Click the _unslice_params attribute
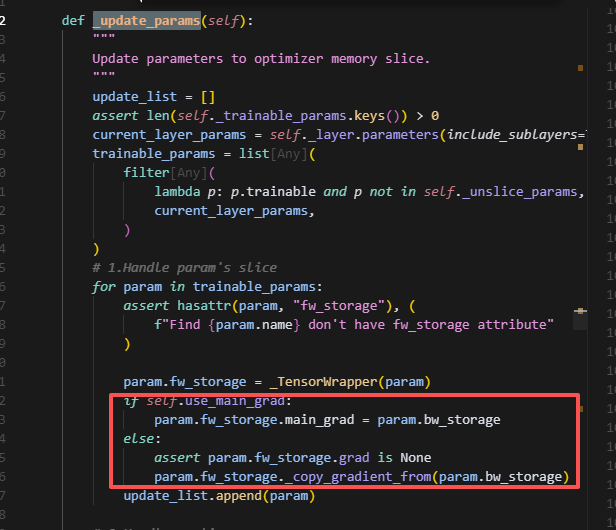616x530 pixels. (517, 192)
